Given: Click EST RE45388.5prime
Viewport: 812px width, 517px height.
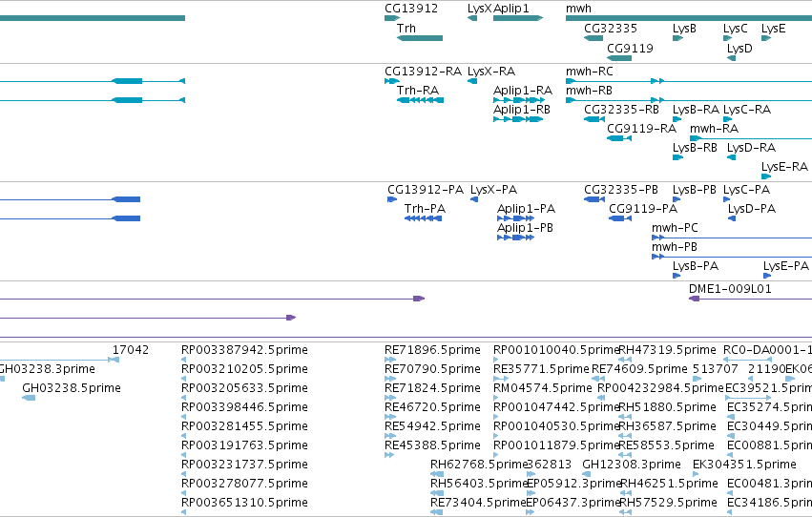Looking at the screenshot, I should coord(432,445).
